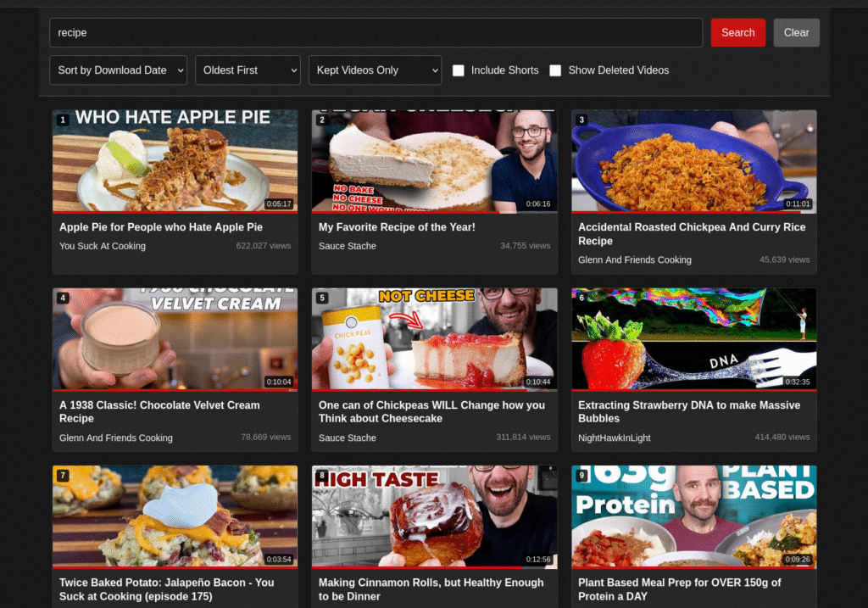Open the Kept Videos Only filter dropdown

point(375,70)
